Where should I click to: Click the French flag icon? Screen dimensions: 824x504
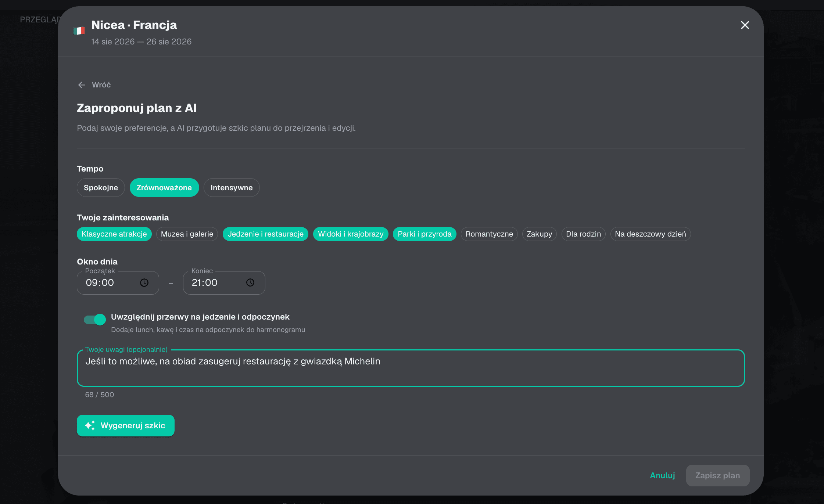coord(79,31)
